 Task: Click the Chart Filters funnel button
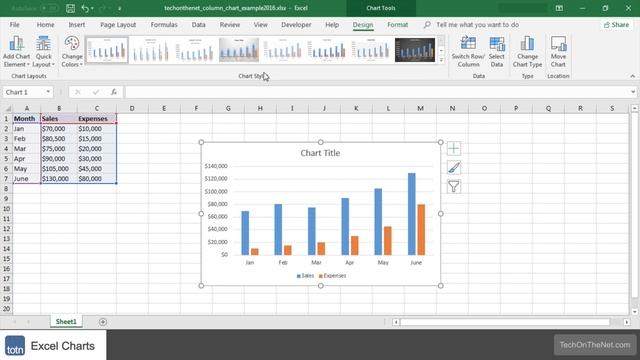[x=453, y=187]
